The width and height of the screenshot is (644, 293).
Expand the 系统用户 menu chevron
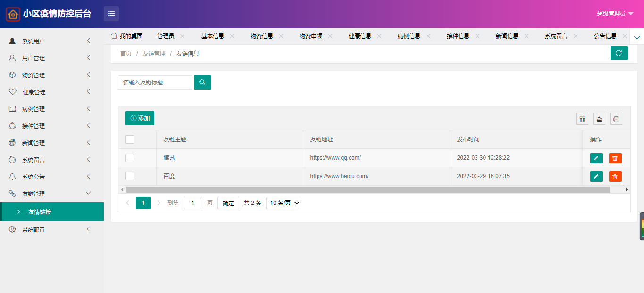[88, 41]
